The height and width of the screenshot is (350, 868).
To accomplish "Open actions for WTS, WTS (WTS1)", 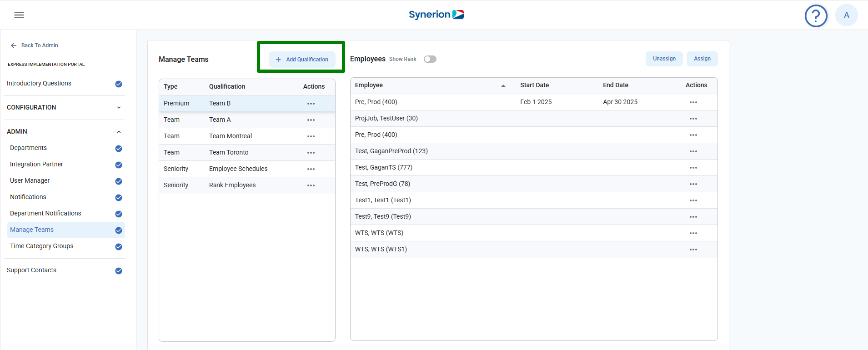I will [693, 250].
